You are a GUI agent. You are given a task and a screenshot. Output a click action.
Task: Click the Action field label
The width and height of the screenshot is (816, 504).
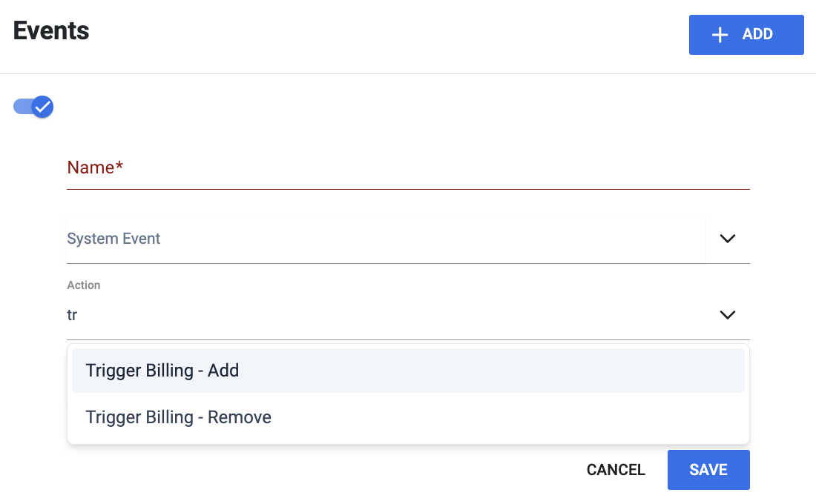click(84, 285)
